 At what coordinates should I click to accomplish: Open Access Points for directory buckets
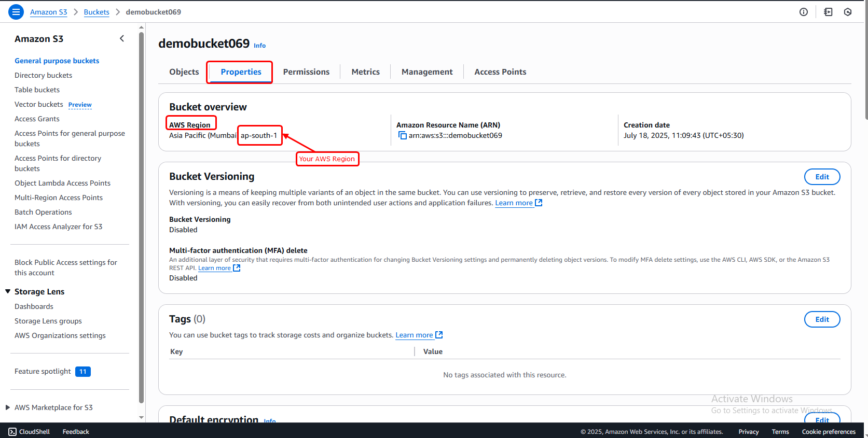(x=58, y=163)
